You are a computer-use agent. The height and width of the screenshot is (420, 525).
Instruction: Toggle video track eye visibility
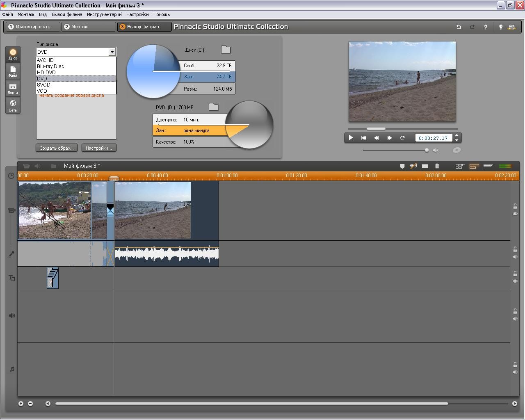tap(515, 214)
